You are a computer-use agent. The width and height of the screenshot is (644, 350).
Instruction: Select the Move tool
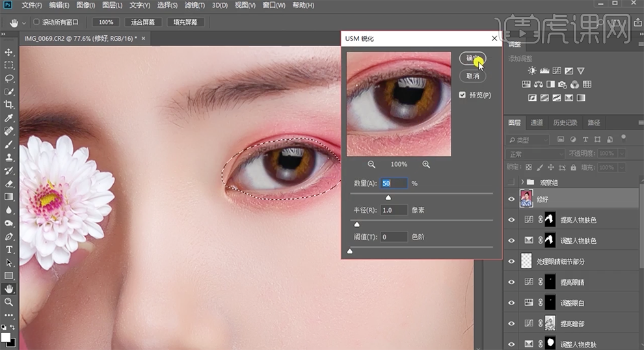[8, 53]
